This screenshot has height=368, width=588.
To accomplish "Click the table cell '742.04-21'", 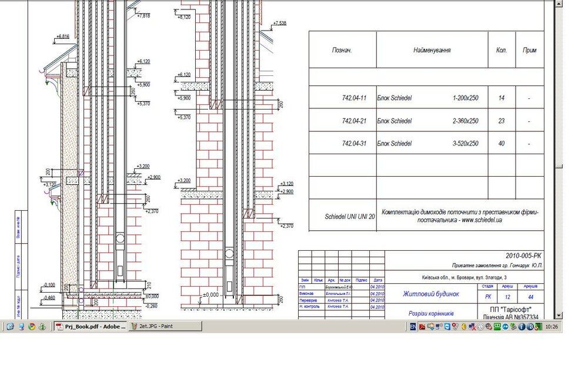I will [x=354, y=121].
